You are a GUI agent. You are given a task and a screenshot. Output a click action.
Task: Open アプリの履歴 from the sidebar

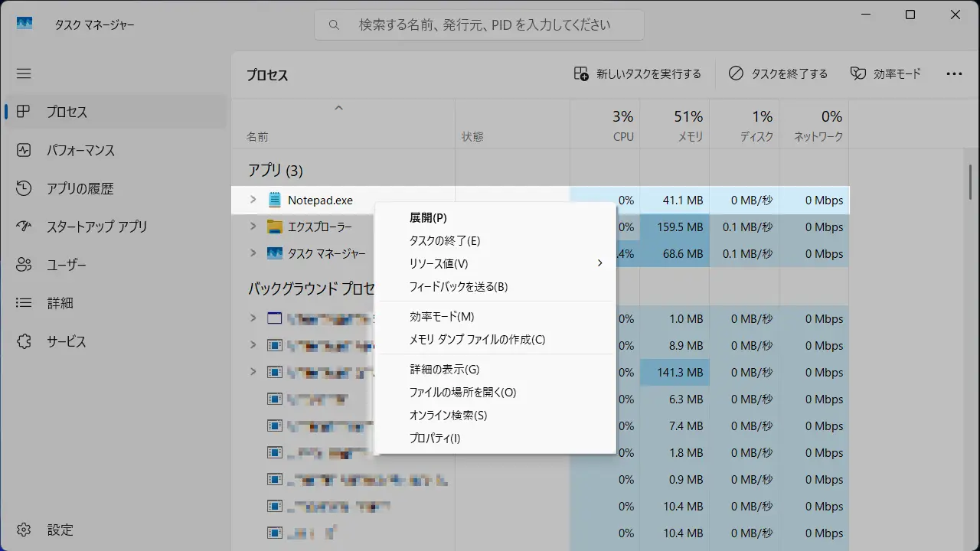pos(79,188)
